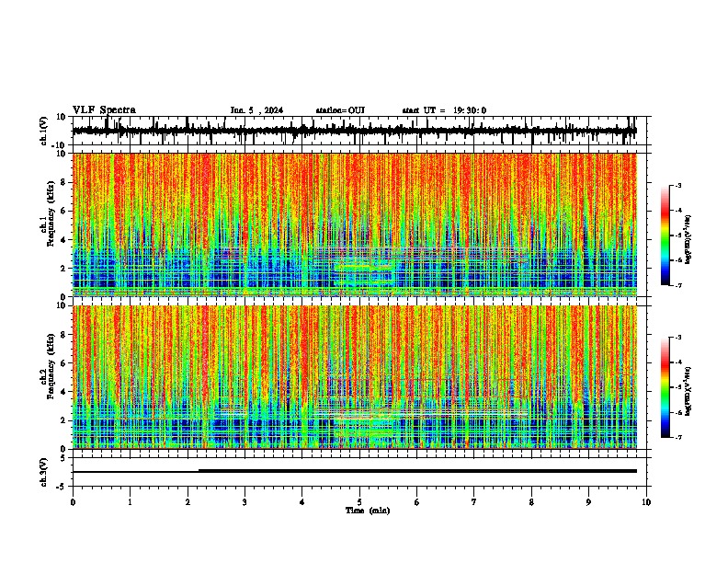728x563 pixels.
Task: Click the 6 kHz tick on ch.2 axis
Action: (63, 363)
